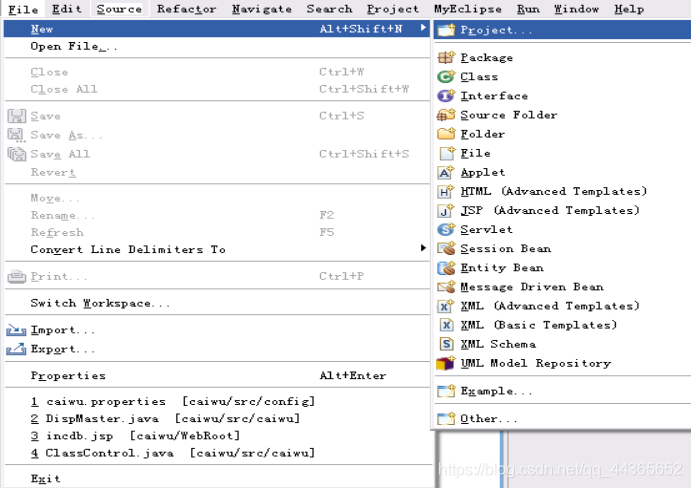Open the Refactor menu

point(186,9)
